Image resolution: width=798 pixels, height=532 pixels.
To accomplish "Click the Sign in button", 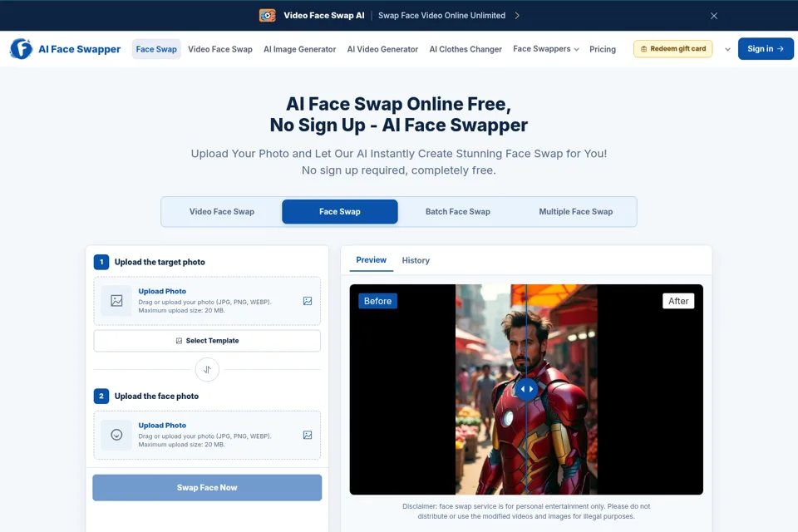I will tap(766, 49).
